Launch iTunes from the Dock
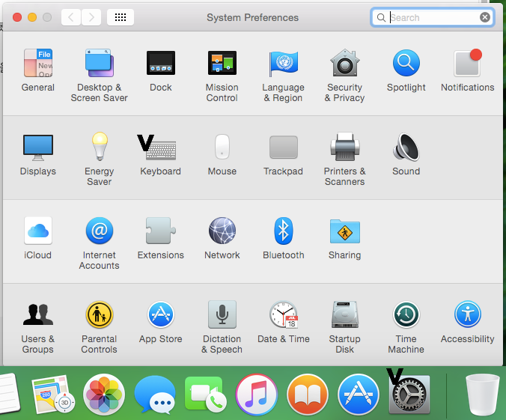The image size is (506, 420). click(257, 395)
